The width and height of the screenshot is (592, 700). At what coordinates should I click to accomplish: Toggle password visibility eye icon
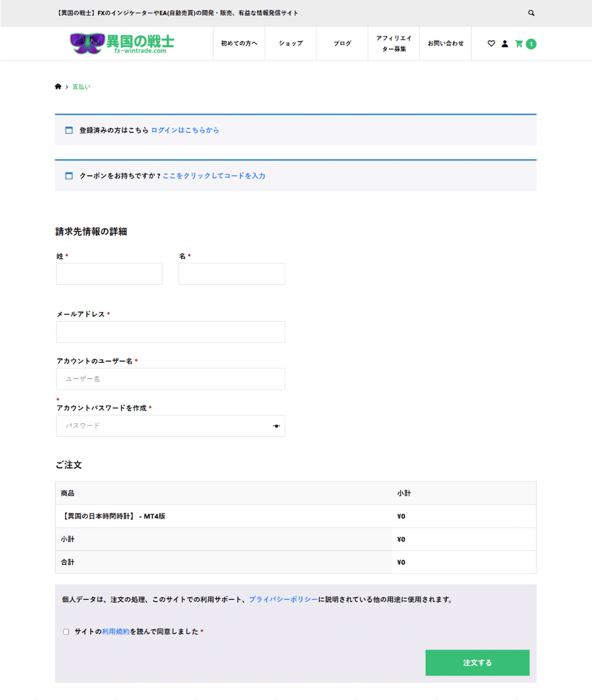(x=276, y=426)
